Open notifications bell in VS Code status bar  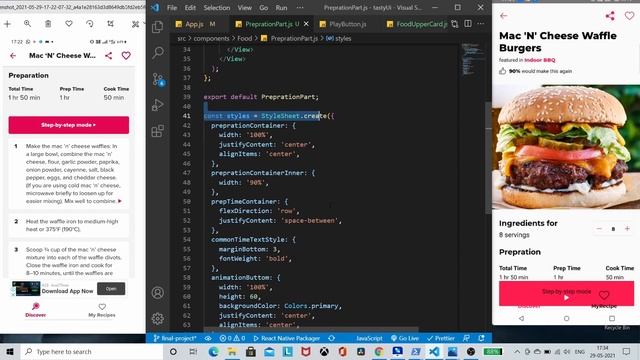(482, 338)
